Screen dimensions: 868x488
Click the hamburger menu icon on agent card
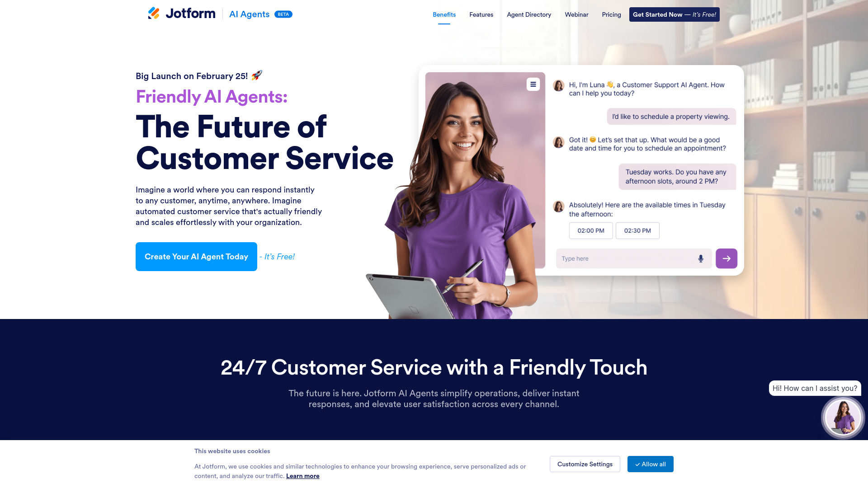(533, 84)
